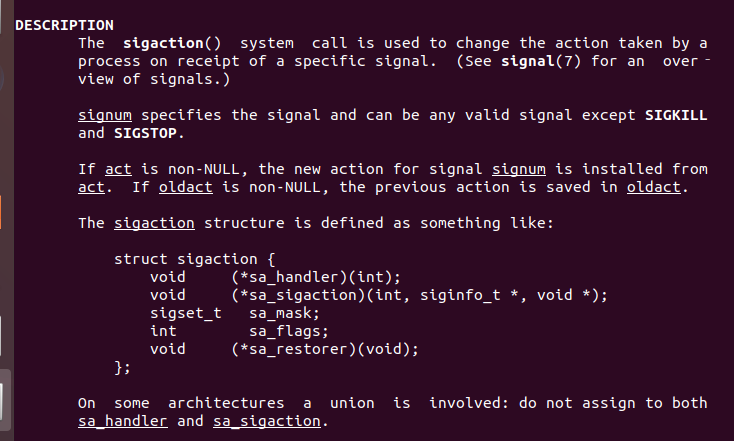Viewport: 734px width, 441px height.
Task: Click underlined signum before the word specifies
Action: click(x=104, y=115)
